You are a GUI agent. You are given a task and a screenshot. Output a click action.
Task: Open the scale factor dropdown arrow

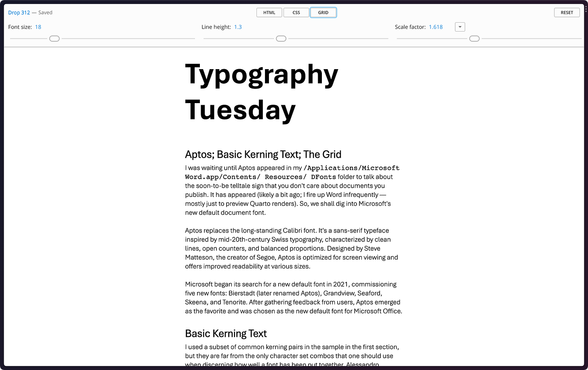(x=460, y=27)
